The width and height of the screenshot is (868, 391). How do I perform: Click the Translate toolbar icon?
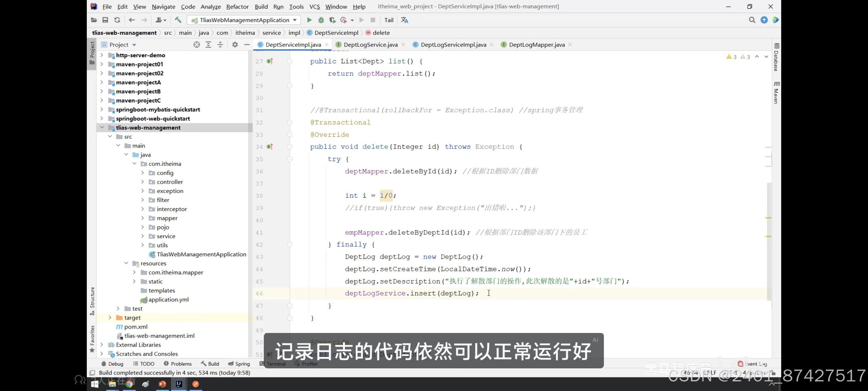point(404,20)
